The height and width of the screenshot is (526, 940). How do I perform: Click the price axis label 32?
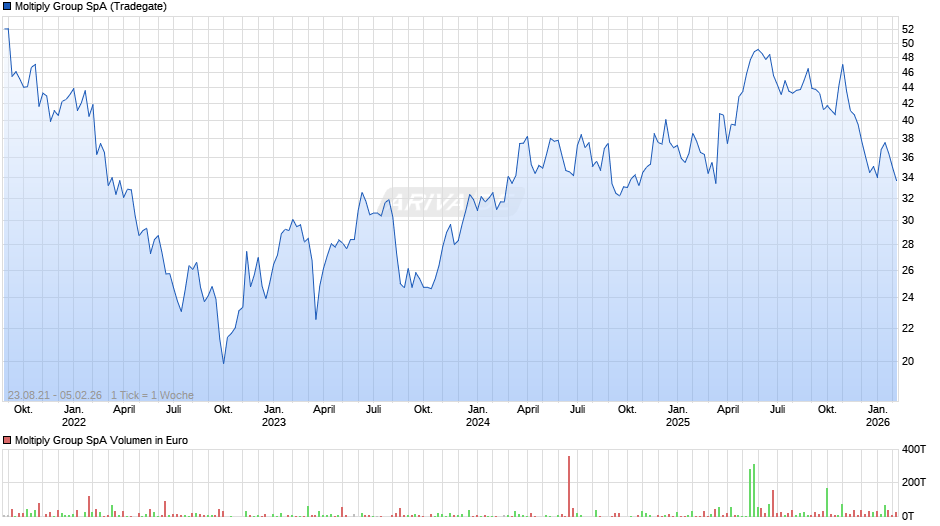coord(908,199)
